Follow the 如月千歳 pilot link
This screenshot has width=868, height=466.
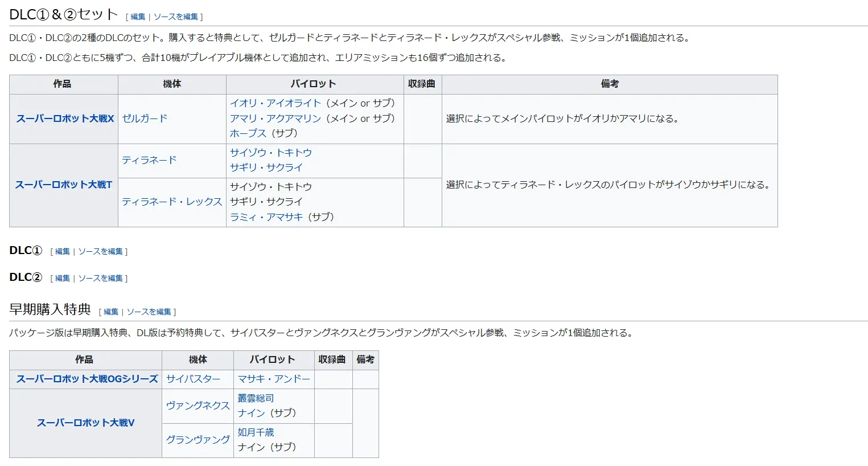256,432
